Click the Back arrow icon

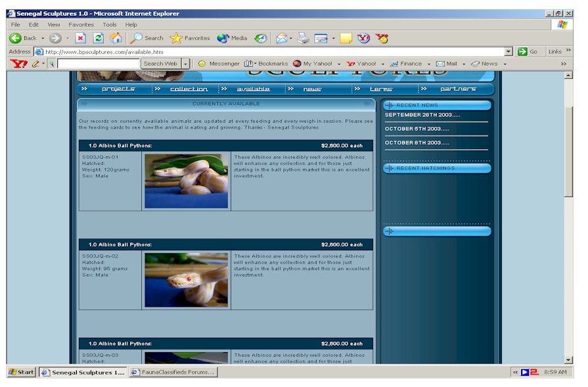click(x=15, y=38)
